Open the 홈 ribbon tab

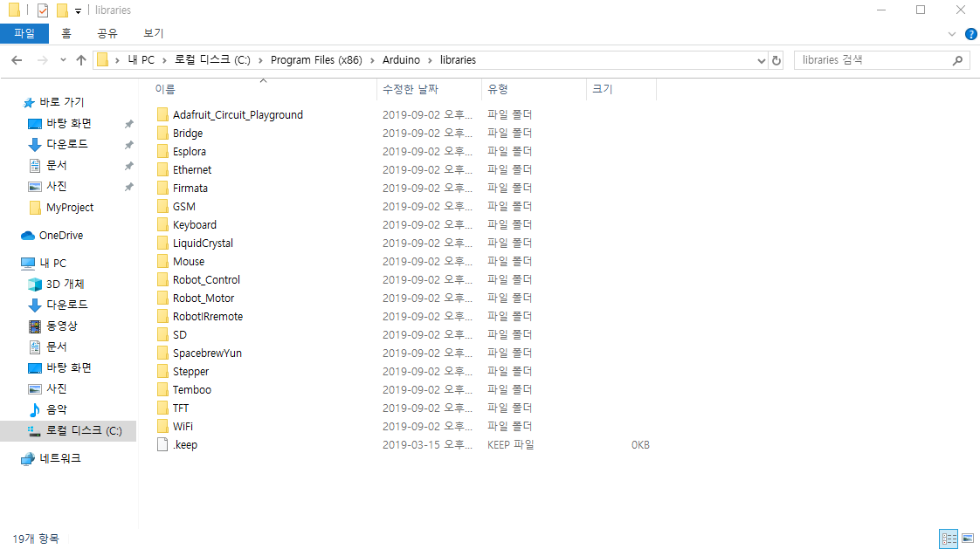pos(66,34)
